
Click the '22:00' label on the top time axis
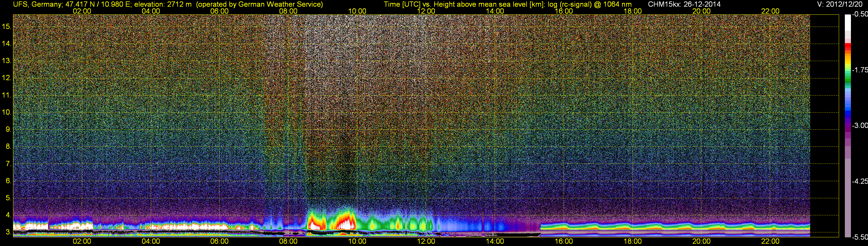tap(770, 11)
